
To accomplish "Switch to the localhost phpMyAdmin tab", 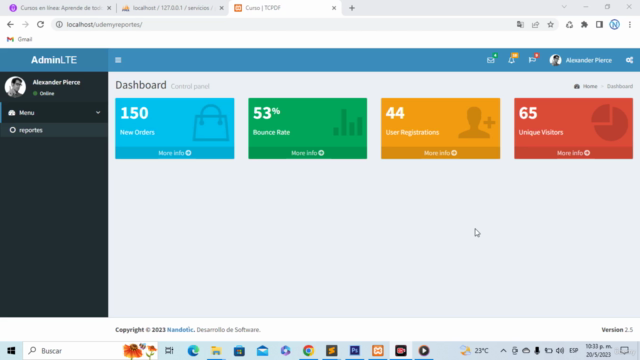I will [x=172, y=8].
